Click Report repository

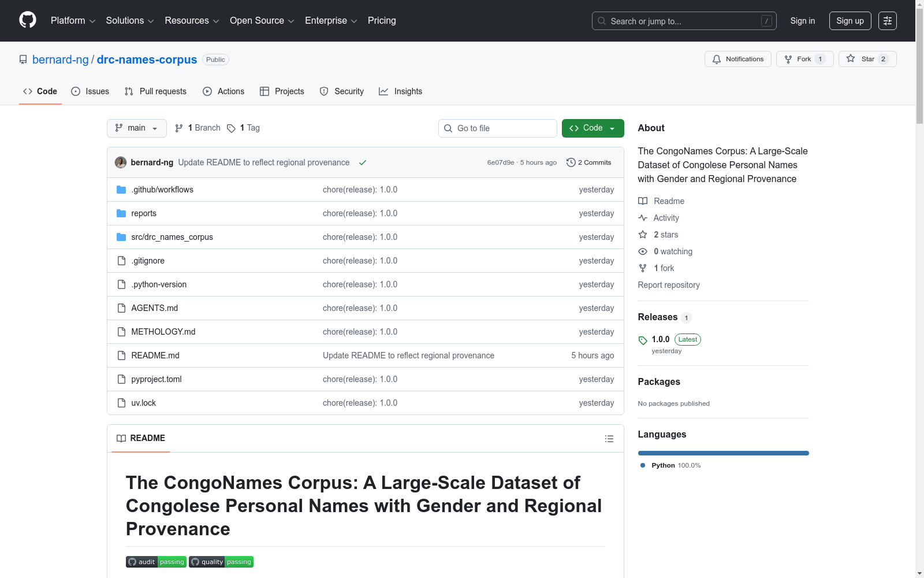point(669,285)
